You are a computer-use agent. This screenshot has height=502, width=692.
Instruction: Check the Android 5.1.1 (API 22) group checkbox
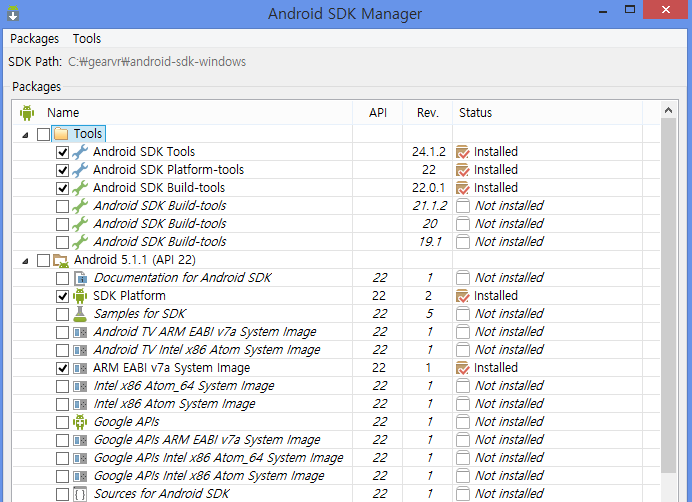coord(43,260)
